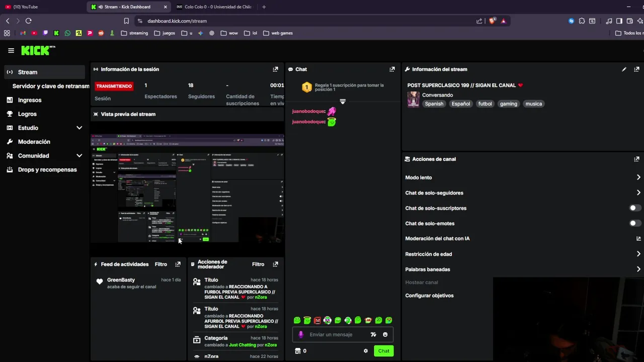This screenshot has width=644, height=362.
Task: Select the first green emote in quick emotes
Action: pyautogui.click(x=297, y=320)
